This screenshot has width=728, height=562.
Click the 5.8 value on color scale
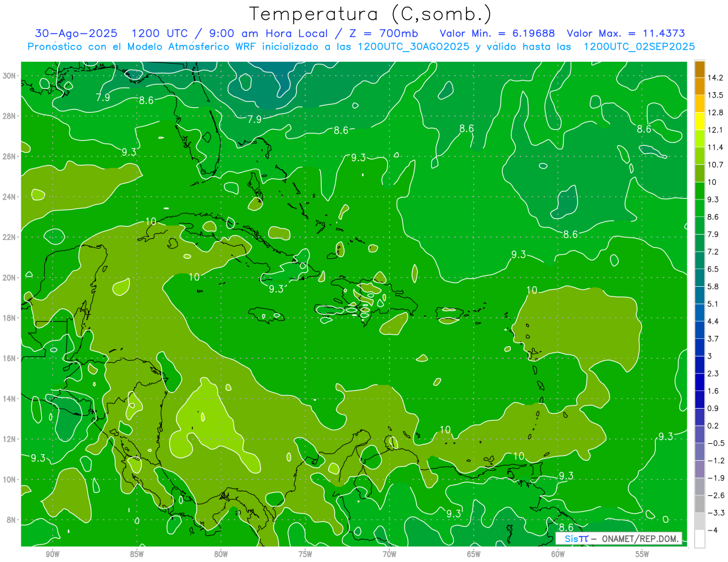click(713, 287)
